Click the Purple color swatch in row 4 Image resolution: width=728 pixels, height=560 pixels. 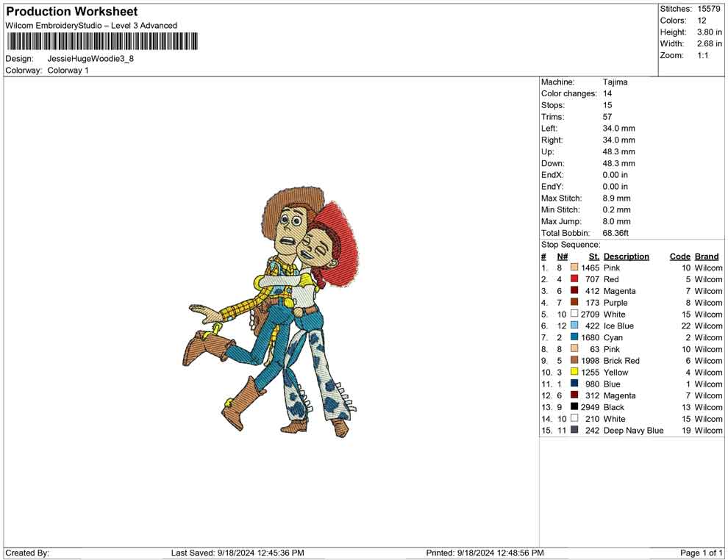(x=574, y=302)
